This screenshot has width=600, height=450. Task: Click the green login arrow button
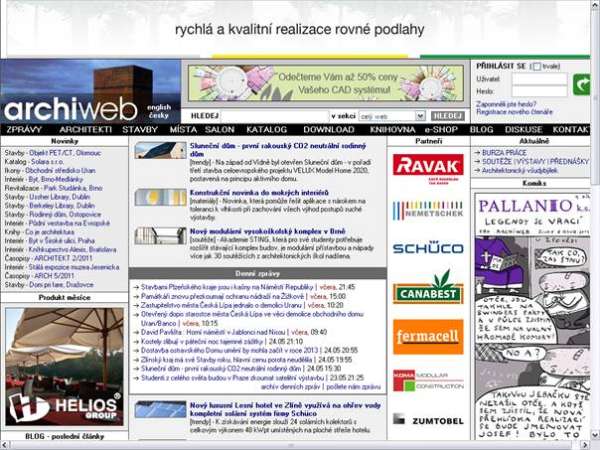(x=581, y=85)
